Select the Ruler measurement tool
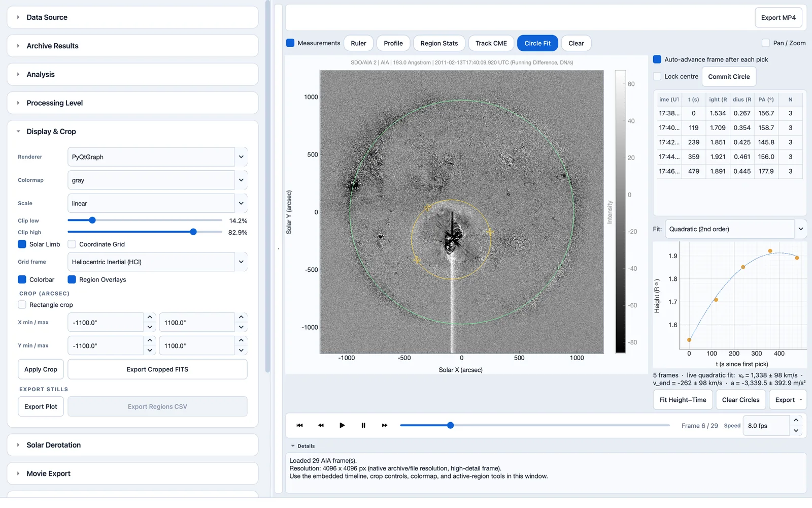The height and width of the screenshot is (508, 812). pyautogui.click(x=358, y=43)
